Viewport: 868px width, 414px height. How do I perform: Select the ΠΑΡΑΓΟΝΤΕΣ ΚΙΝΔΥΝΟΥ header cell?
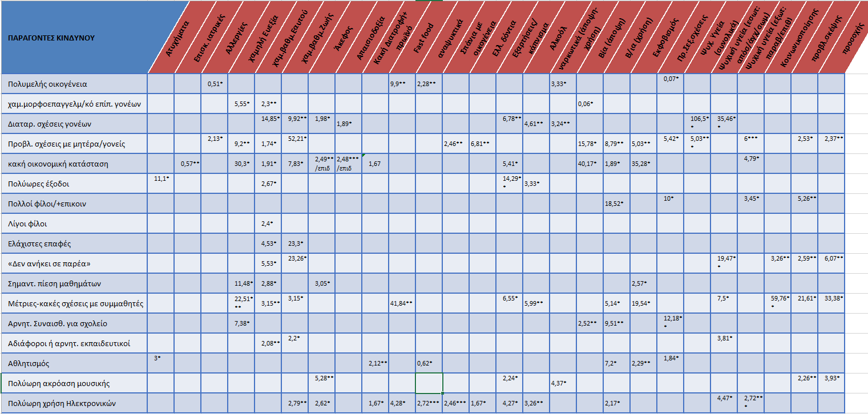(74, 38)
